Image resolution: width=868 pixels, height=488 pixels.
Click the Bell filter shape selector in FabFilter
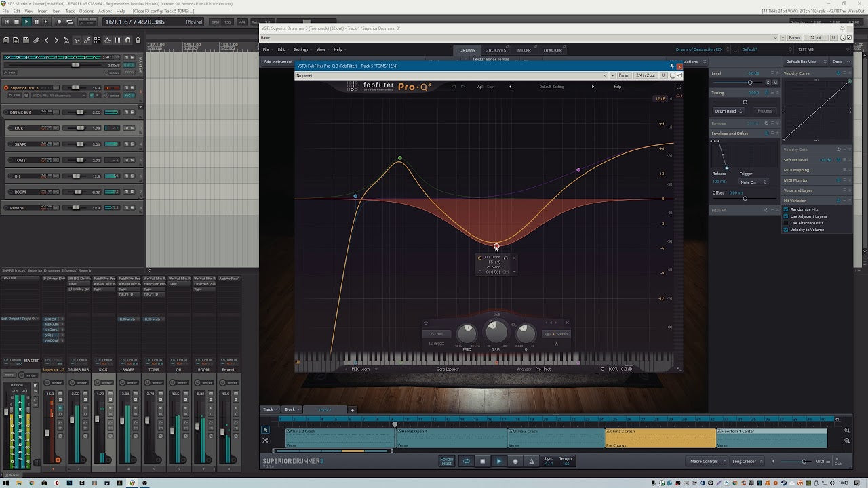(x=437, y=333)
